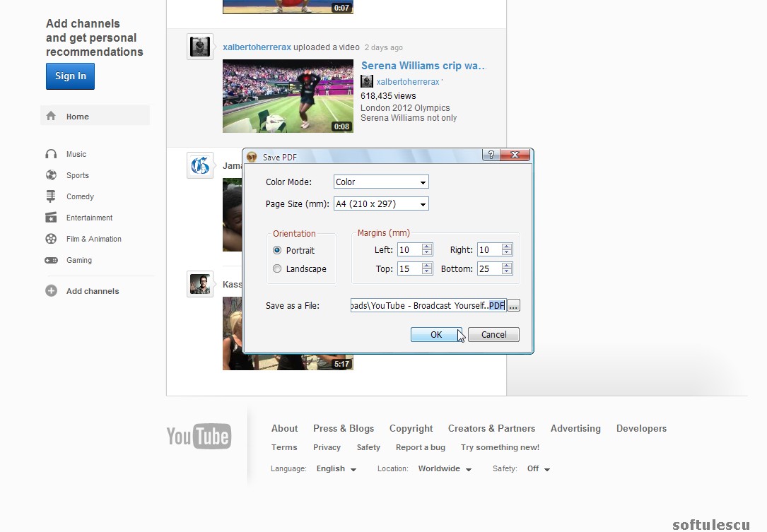Click the Developers footer link

pyautogui.click(x=641, y=428)
